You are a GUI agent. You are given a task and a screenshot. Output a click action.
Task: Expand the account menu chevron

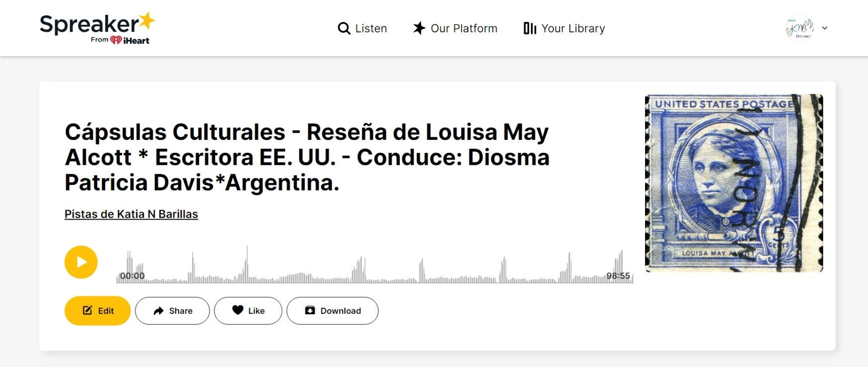click(825, 28)
